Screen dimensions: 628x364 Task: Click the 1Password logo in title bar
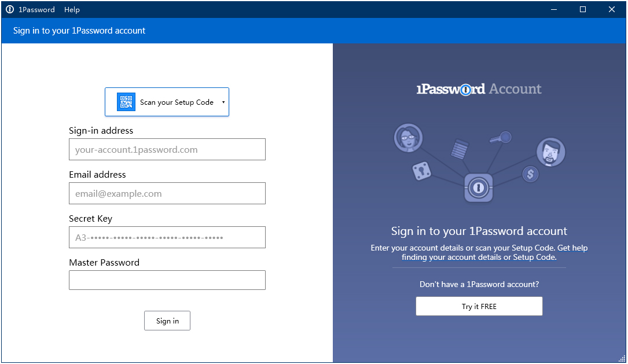point(10,9)
